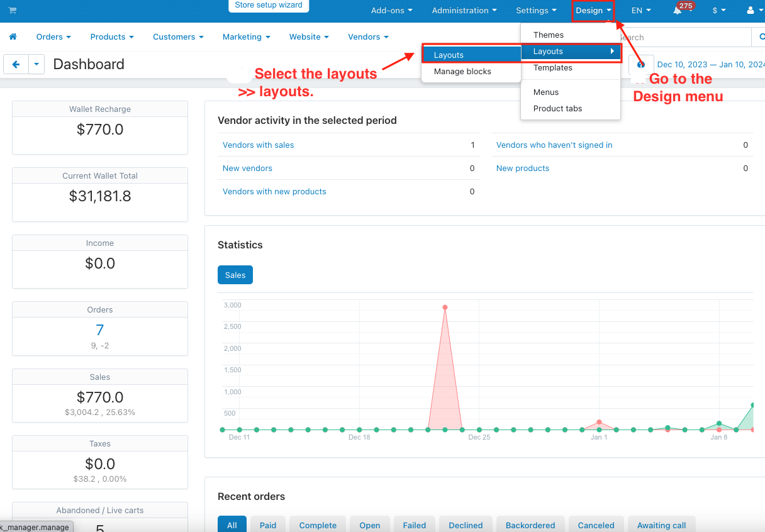Click the home icon in navigation bar
Image resolution: width=765 pixels, height=532 pixels.
click(x=13, y=37)
